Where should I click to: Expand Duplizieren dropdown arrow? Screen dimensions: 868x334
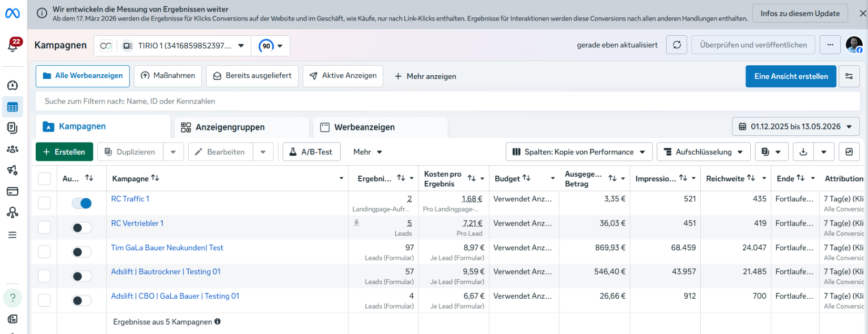point(173,152)
